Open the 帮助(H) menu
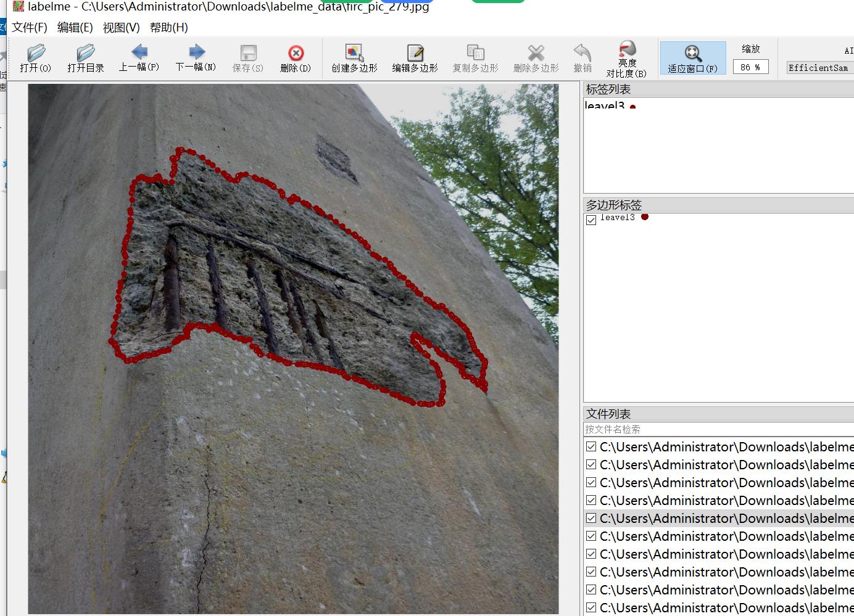The image size is (854, 616). pyautogui.click(x=168, y=28)
